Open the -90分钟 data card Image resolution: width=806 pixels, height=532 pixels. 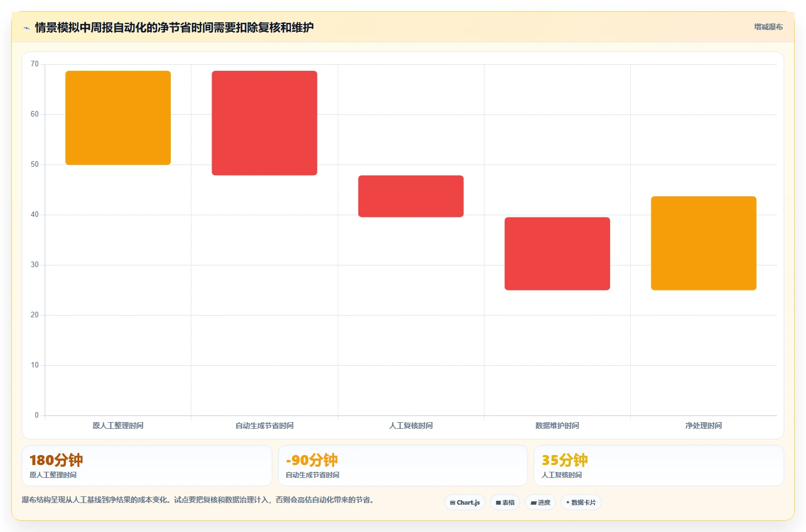click(403, 466)
